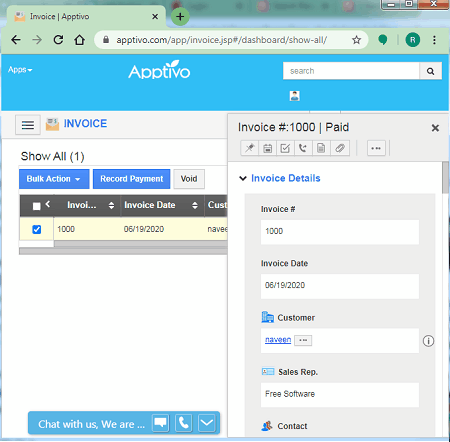Click the Chat with us text
The height and width of the screenshot is (442, 450).
(91, 424)
